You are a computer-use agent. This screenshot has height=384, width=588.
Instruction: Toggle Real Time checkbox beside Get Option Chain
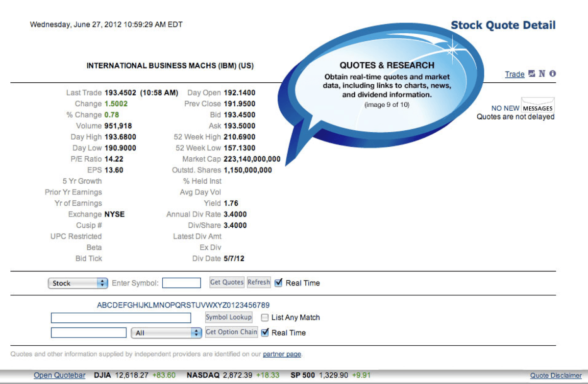pos(265,333)
